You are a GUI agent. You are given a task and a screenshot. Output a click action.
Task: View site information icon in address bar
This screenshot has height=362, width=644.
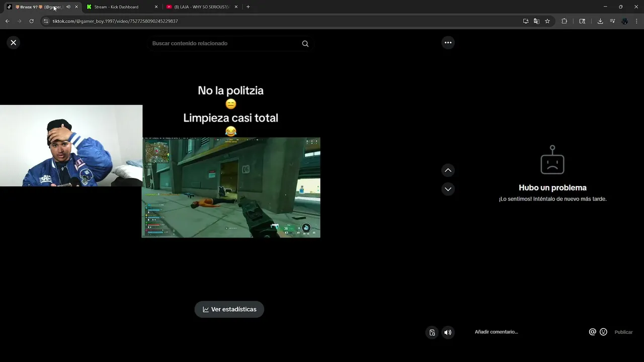tap(46, 21)
